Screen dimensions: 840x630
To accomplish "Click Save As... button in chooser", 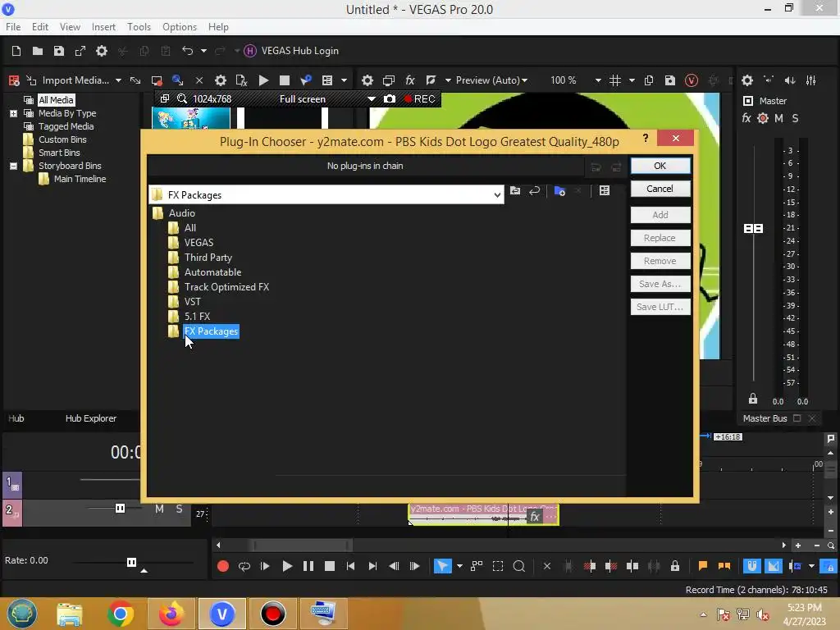I will 660,284.
